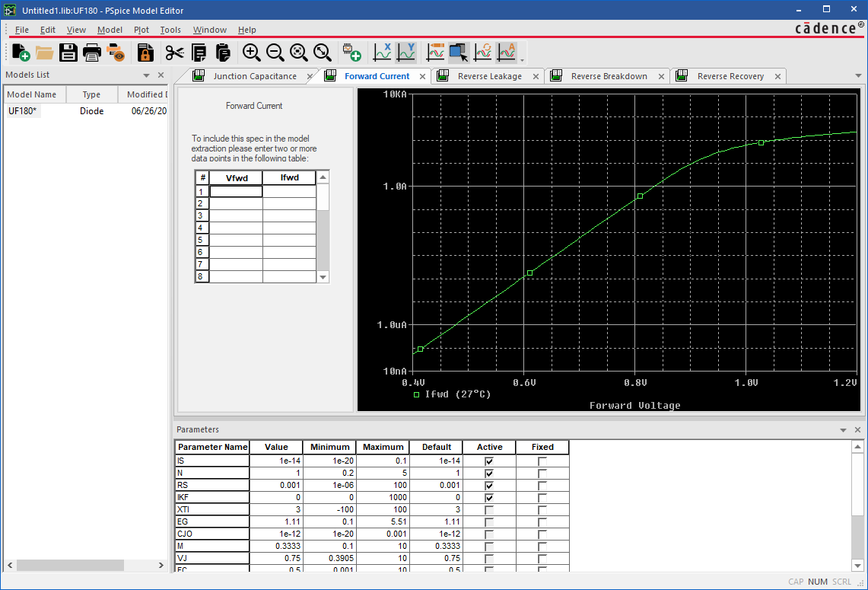Close the Models List panel
The height and width of the screenshot is (590, 868).
pyautogui.click(x=161, y=75)
